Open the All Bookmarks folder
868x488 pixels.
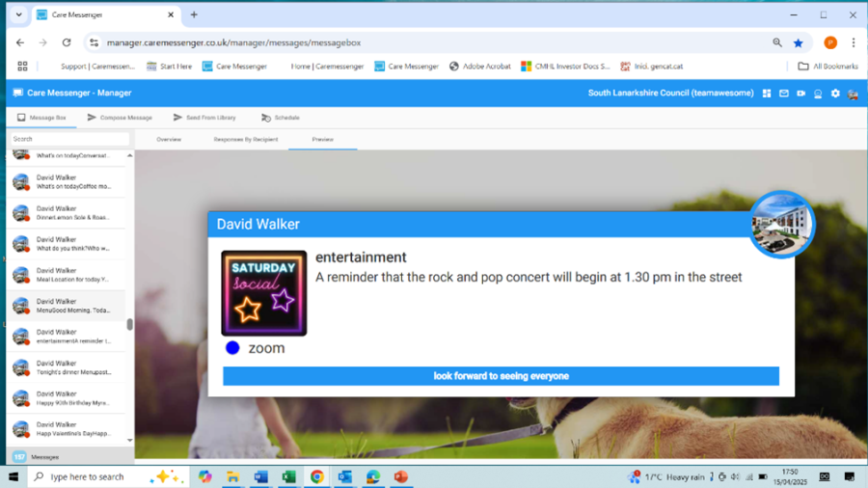point(827,67)
